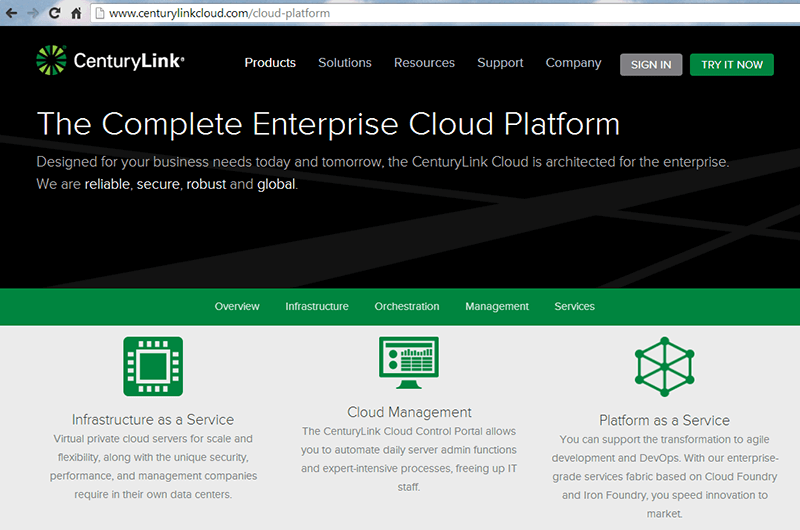Select the Services tab in green bar

coord(574,307)
